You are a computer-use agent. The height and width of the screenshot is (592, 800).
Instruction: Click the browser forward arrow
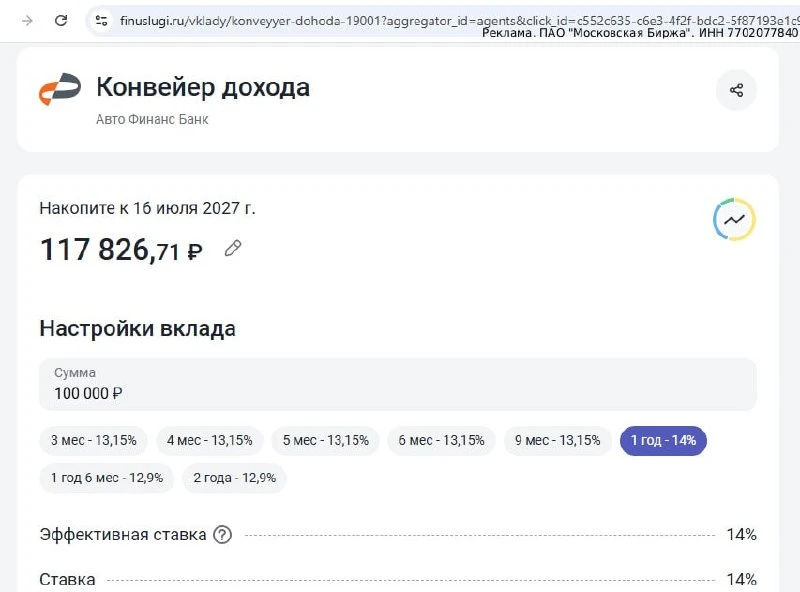tap(27, 20)
